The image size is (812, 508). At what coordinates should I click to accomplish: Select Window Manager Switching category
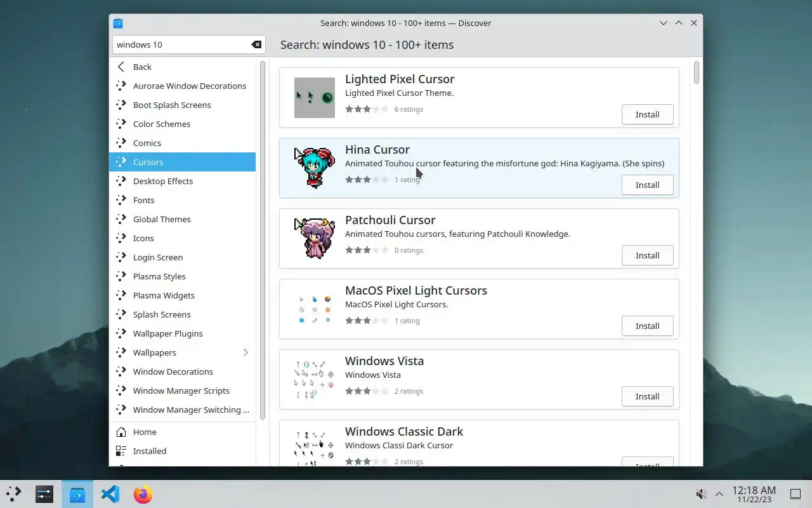(182, 410)
